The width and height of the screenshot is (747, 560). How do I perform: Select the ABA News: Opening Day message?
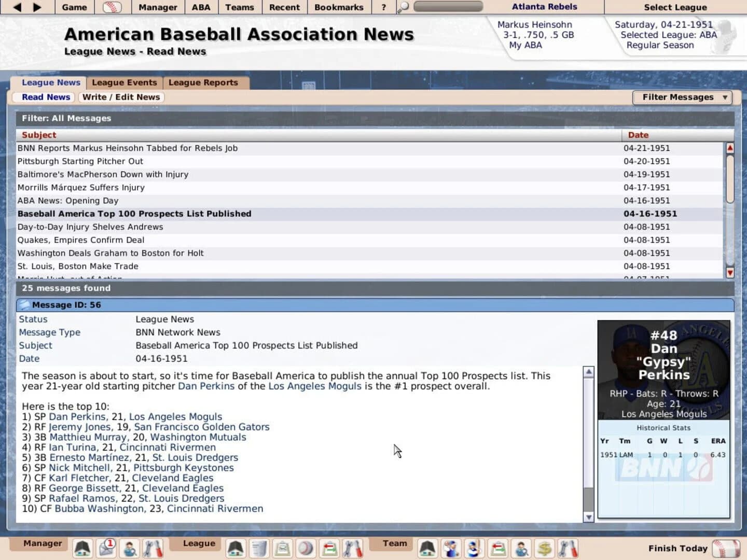(67, 200)
